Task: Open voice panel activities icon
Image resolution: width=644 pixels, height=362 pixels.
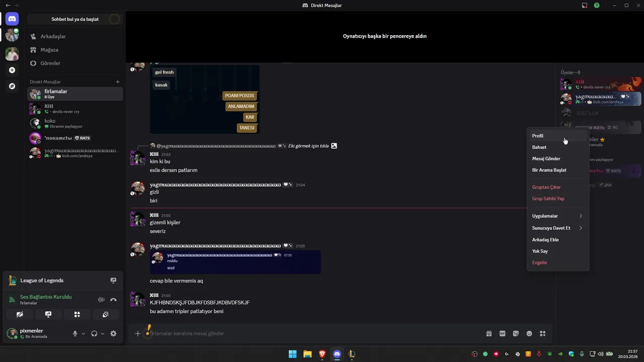Action: [77, 314]
